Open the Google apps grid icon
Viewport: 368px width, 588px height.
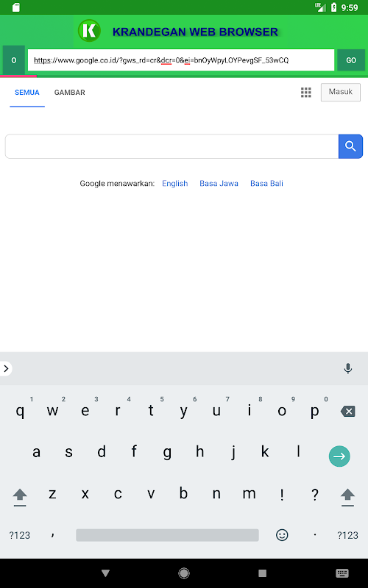click(306, 93)
